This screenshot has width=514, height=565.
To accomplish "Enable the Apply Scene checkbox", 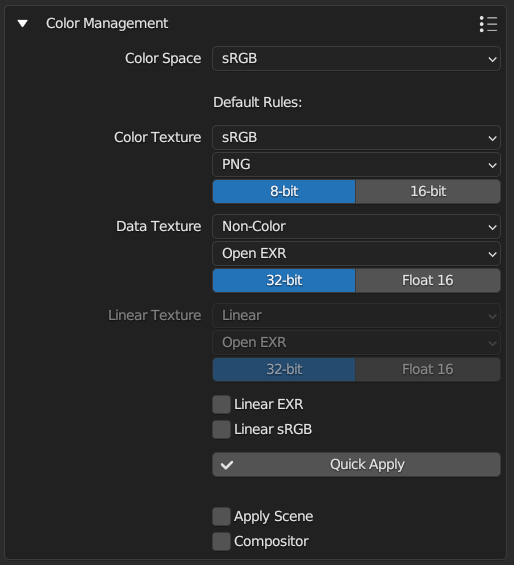I will [221, 516].
